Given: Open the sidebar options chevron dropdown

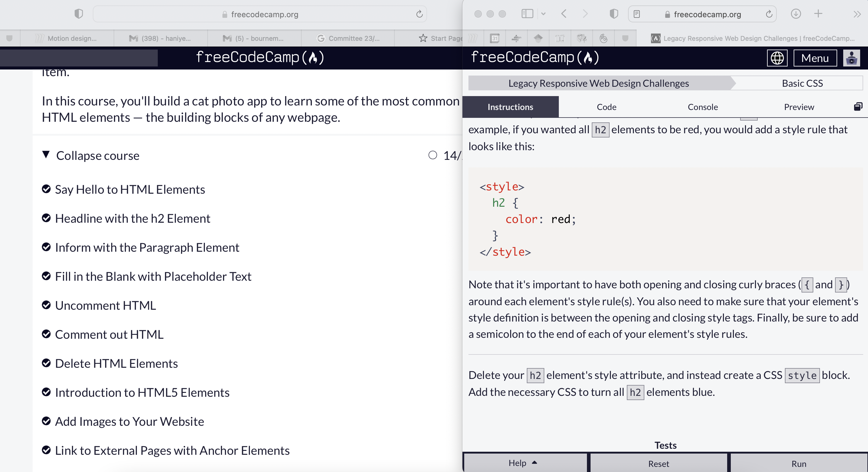Looking at the screenshot, I should 543,14.
